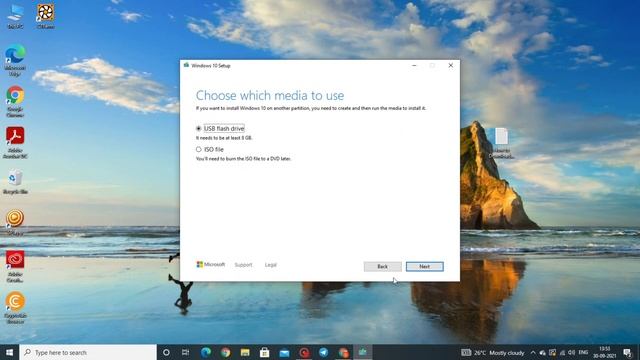This screenshot has width=640, height=360.
Task: Select the Adobe Creative Cloud desktop shortcut
Action: click(x=15, y=267)
